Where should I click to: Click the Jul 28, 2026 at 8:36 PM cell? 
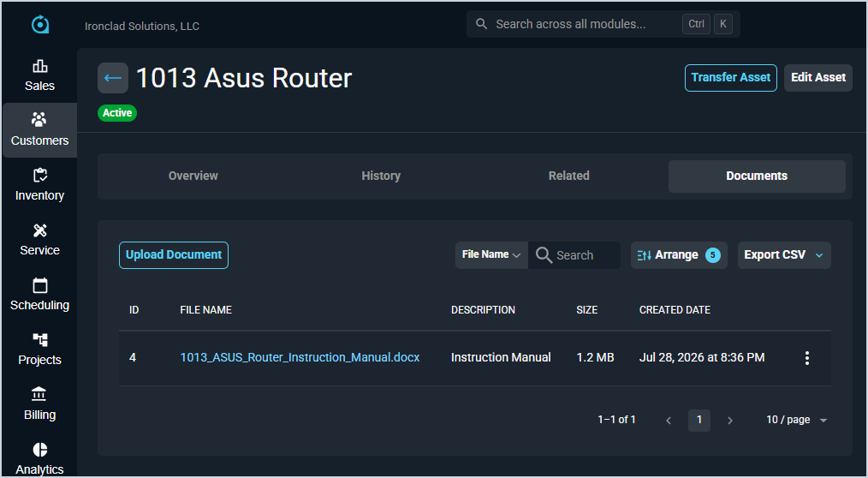[x=702, y=358]
